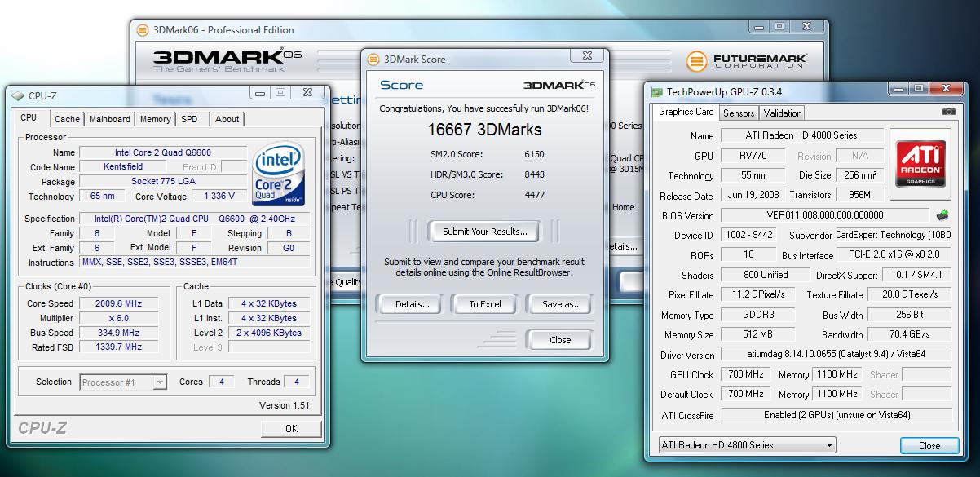980x477 pixels.
Task: Click the GPU-Z screenshot camera icon
Action: pyautogui.click(x=948, y=112)
